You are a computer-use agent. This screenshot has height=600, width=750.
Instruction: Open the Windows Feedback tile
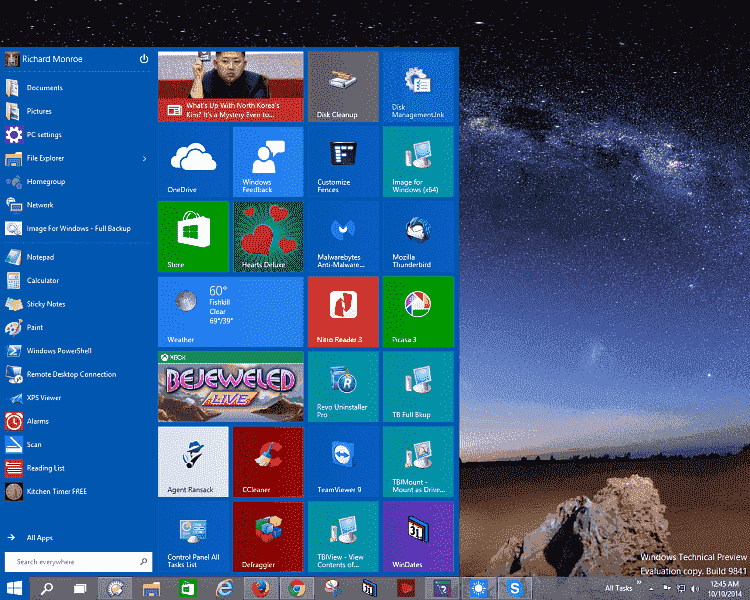tap(268, 162)
